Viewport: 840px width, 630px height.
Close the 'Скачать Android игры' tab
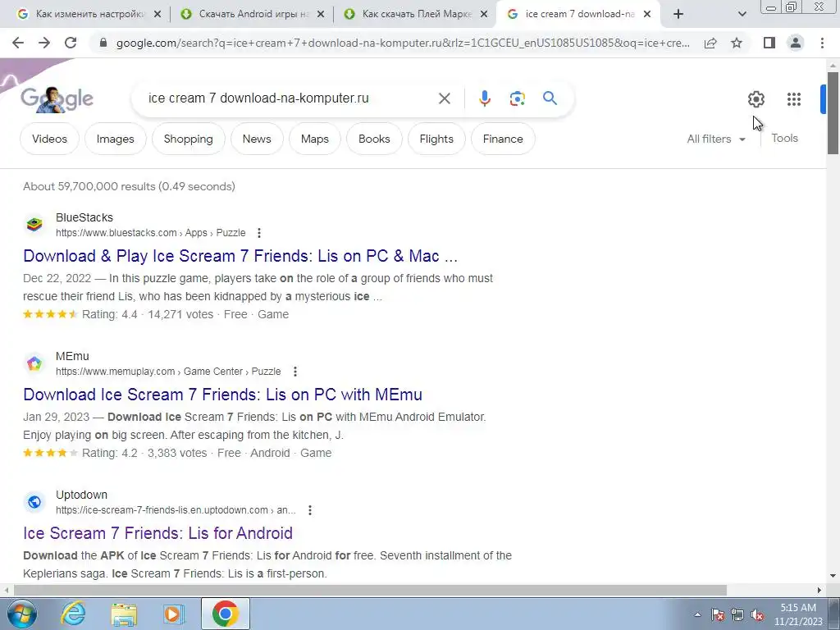pyautogui.click(x=321, y=15)
